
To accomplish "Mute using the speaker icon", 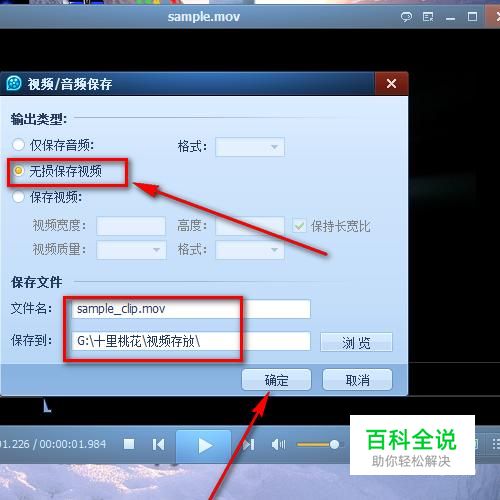I will pyautogui.click(x=278, y=445).
